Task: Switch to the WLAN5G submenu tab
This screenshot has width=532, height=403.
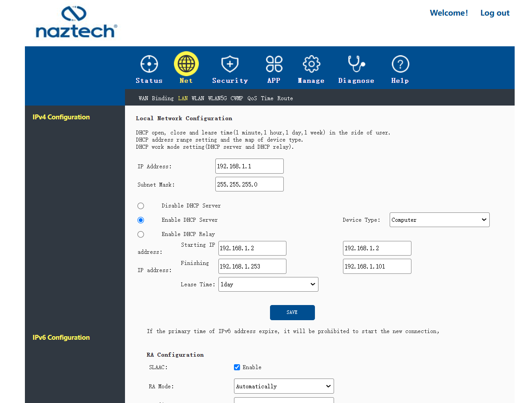Action: (217, 98)
